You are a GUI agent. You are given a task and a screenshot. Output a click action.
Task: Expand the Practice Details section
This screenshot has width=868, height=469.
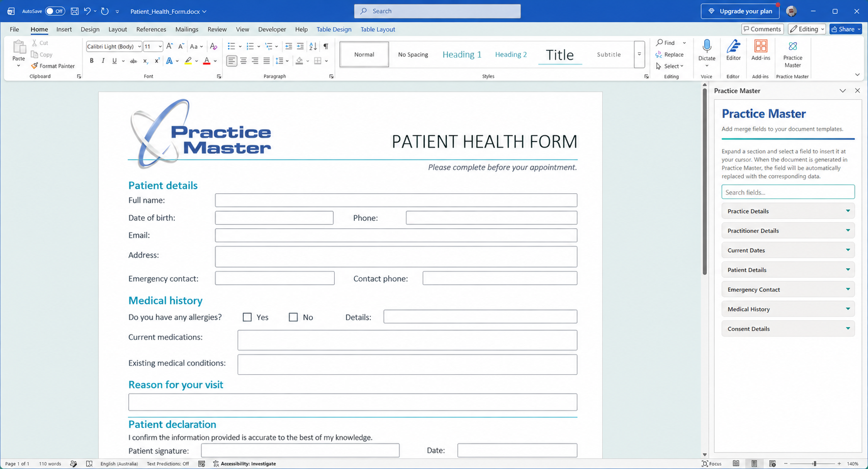pos(788,211)
